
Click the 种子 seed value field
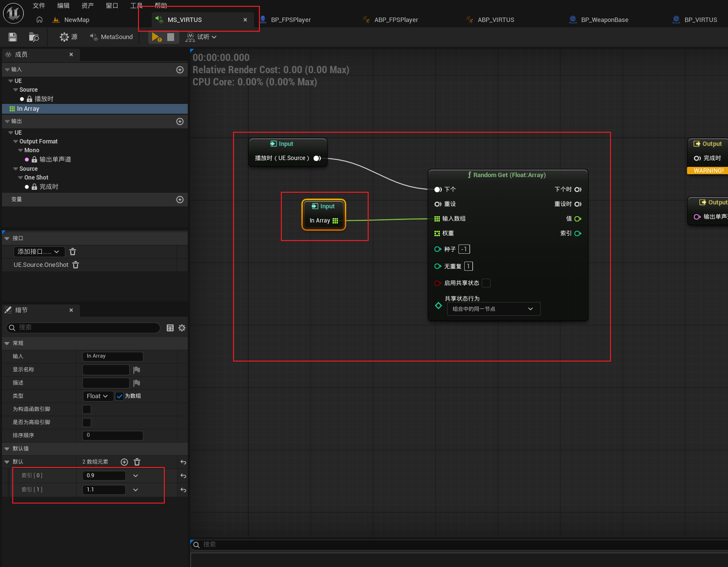click(x=464, y=249)
